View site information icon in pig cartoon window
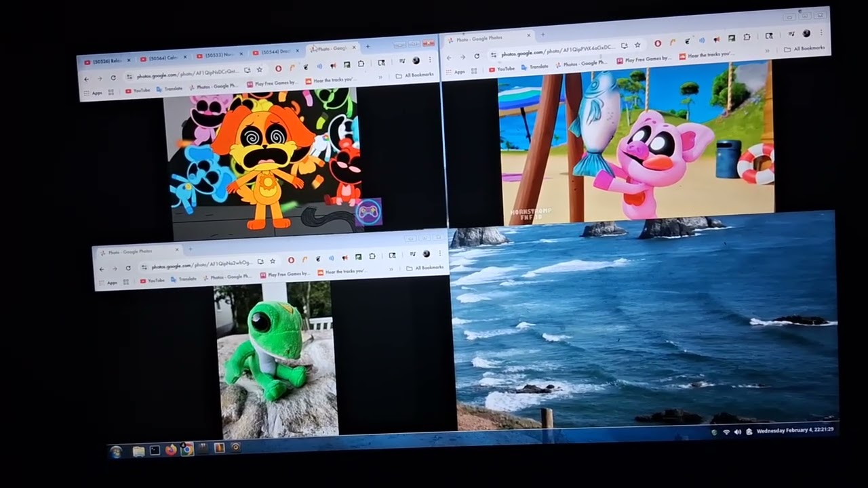Viewport: 868px width, 488px height. coord(494,55)
